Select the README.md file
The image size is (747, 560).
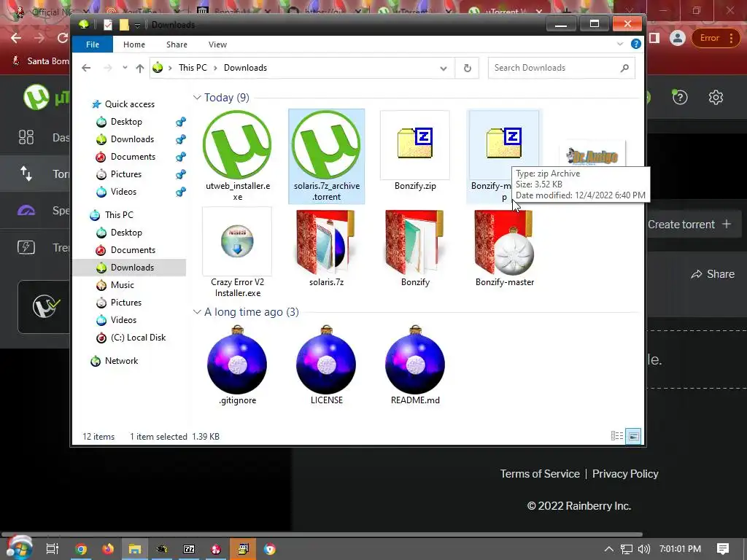tap(415, 365)
